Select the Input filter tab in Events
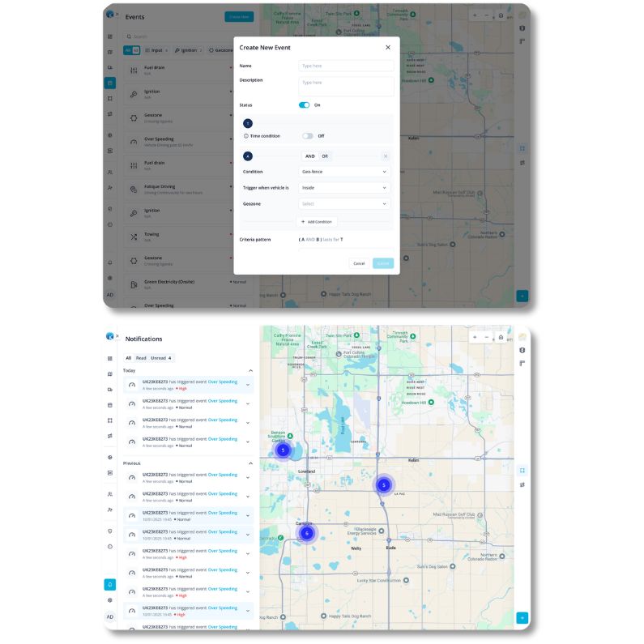Image resolution: width=644 pixels, height=644 pixels. pyautogui.click(x=156, y=50)
